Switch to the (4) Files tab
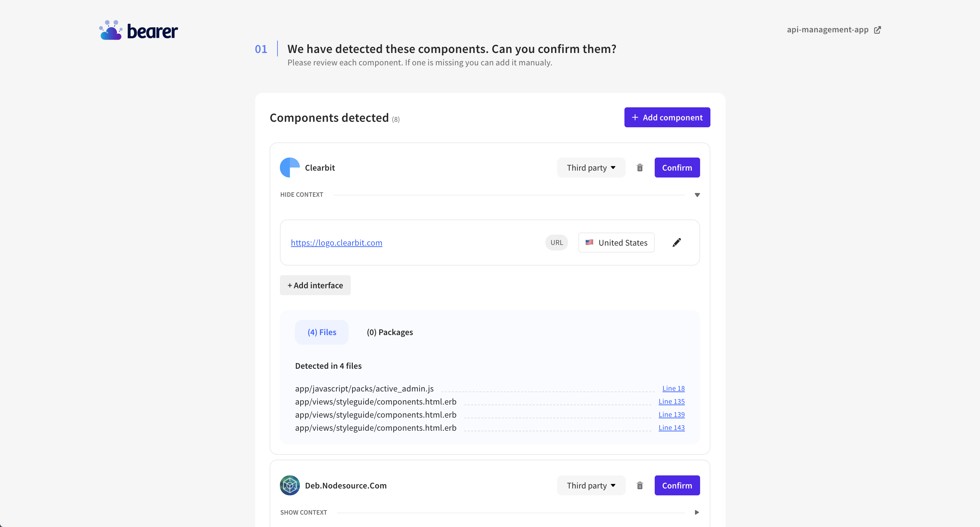 point(322,332)
